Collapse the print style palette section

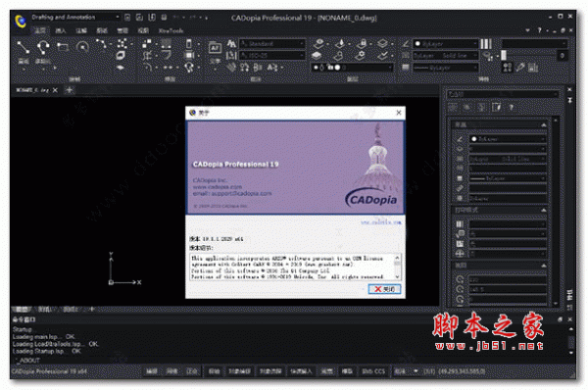(x=543, y=211)
